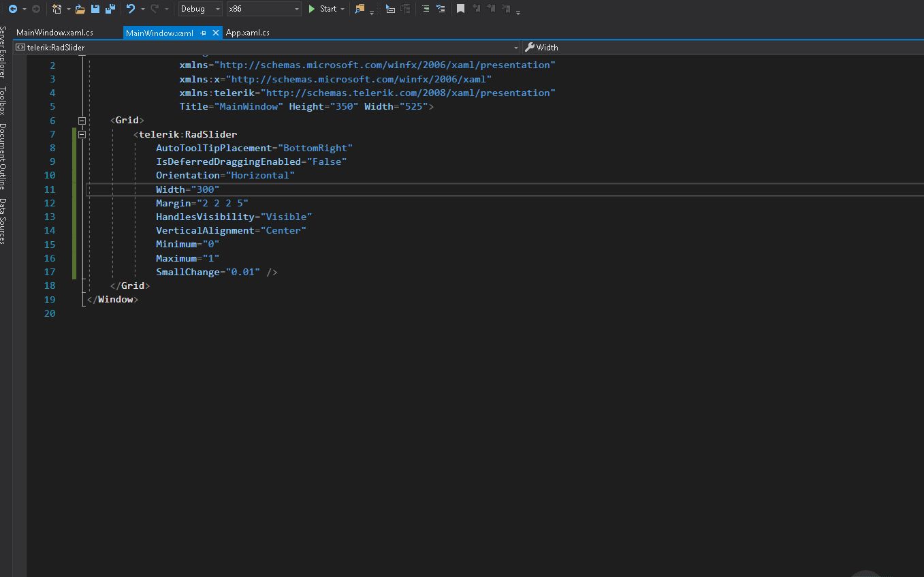Click the Navigate Backward arrow icon
Image resolution: width=924 pixels, height=577 pixels.
pos(12,9)
